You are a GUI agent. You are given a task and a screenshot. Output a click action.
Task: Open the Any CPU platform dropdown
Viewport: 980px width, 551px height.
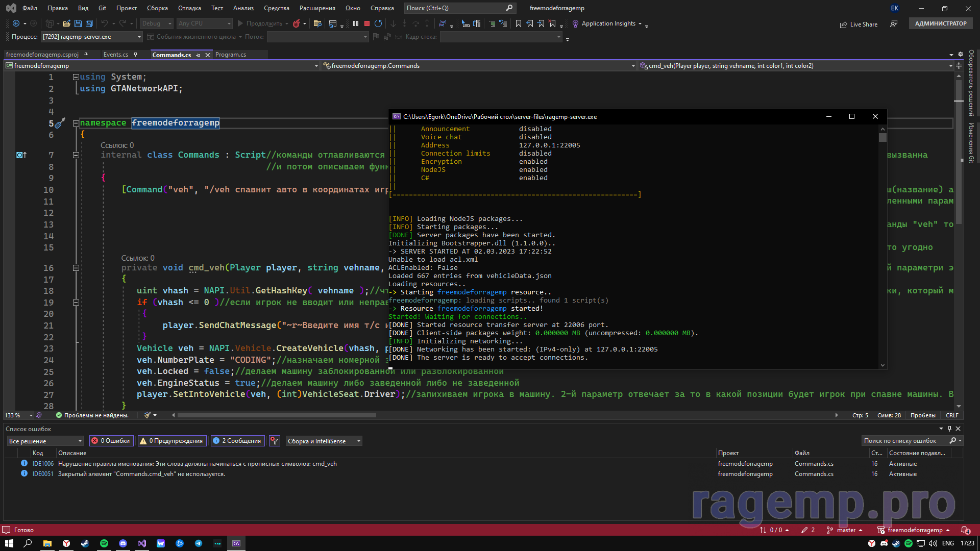[204, 23]
